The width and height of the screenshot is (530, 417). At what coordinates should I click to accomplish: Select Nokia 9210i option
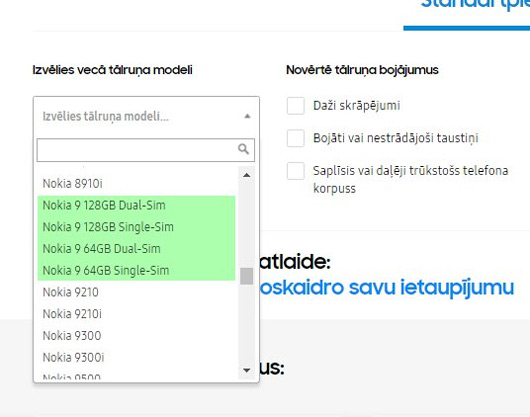tap(136, 314)
